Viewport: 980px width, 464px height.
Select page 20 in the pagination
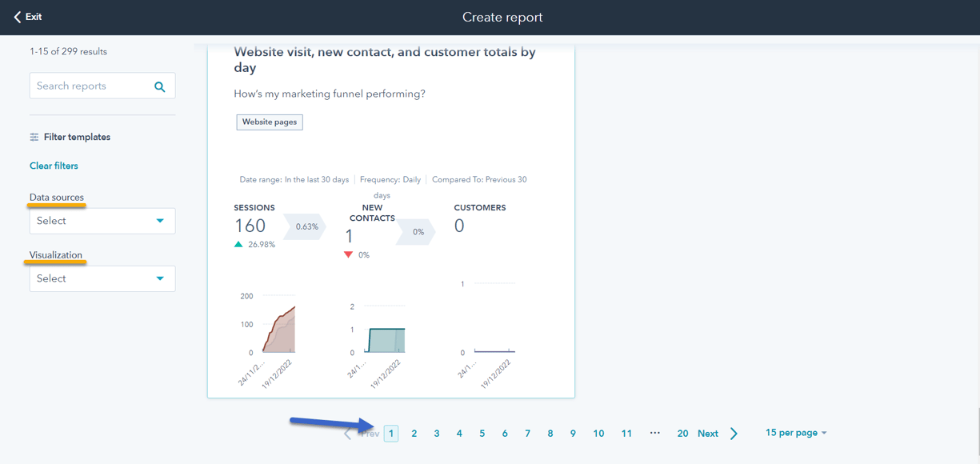click(682, 433)
